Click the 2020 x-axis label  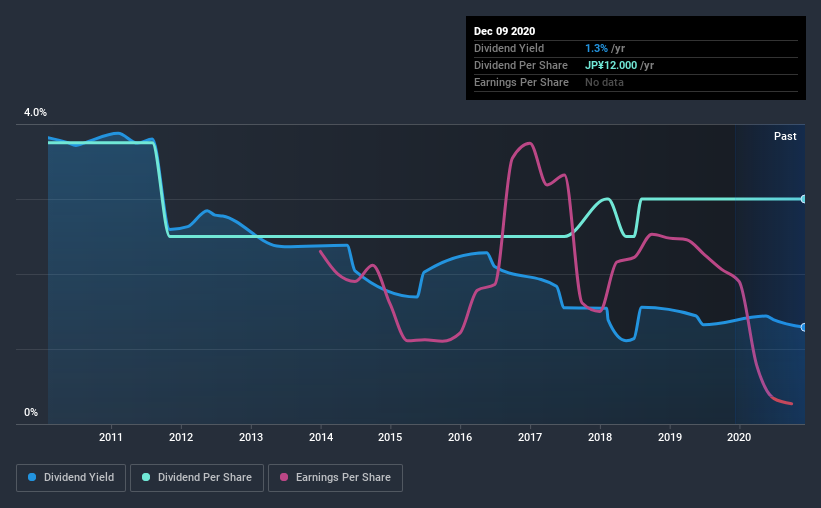click(x=739, y=437)
